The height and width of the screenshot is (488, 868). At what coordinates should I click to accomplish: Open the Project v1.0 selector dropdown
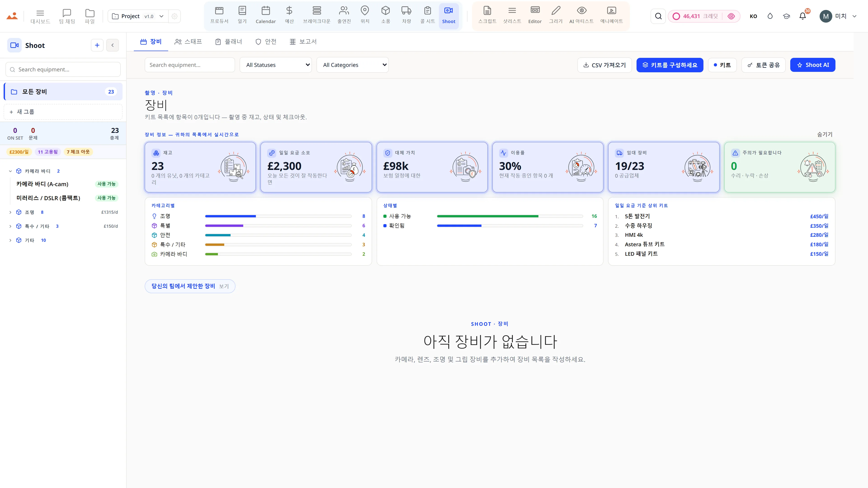[138, 16]
